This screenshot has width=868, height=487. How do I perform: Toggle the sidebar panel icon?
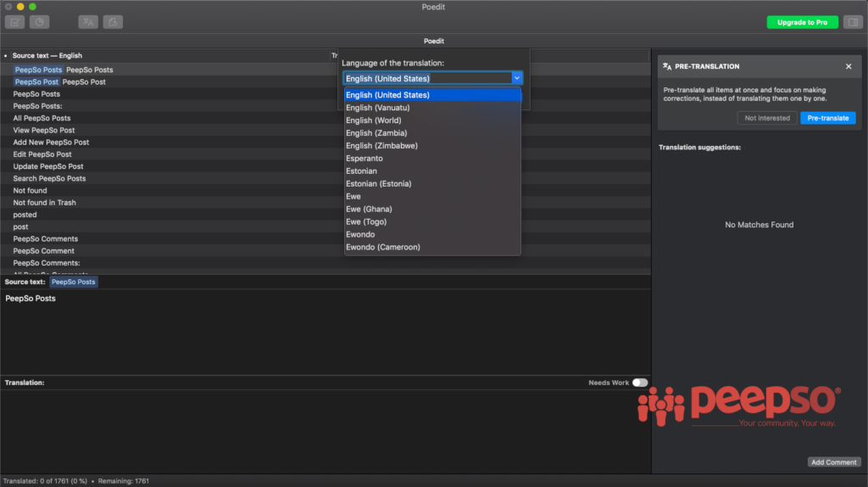coord(852,22)
